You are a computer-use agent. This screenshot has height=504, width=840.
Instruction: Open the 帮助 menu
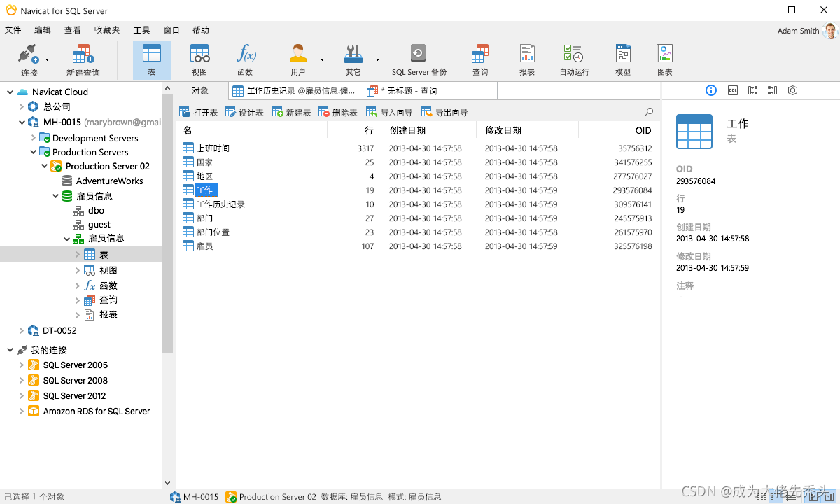[201, 30]
